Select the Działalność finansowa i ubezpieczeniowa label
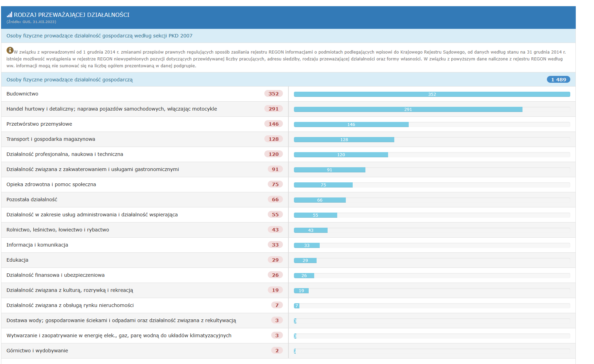Screen dimensions: 594x364 [x=55, y=275]
